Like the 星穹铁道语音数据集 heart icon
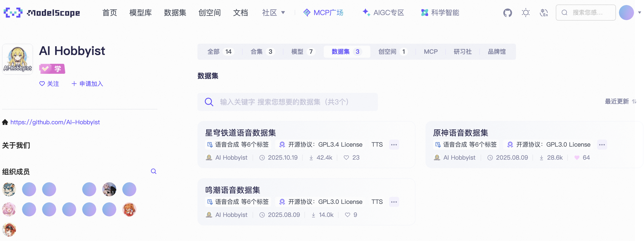The image size is (644, 241). pos(346,158)
